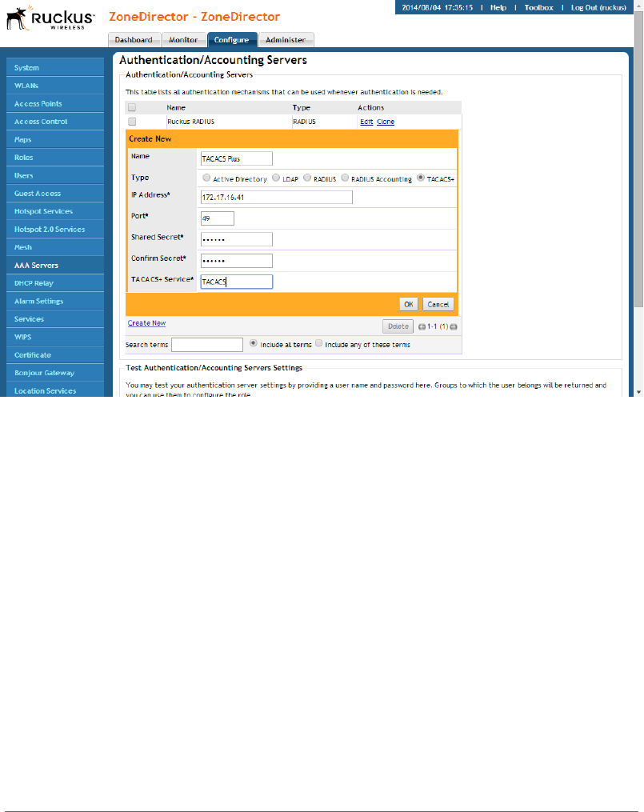Open Location Services in the sidebar

point(55,390)
